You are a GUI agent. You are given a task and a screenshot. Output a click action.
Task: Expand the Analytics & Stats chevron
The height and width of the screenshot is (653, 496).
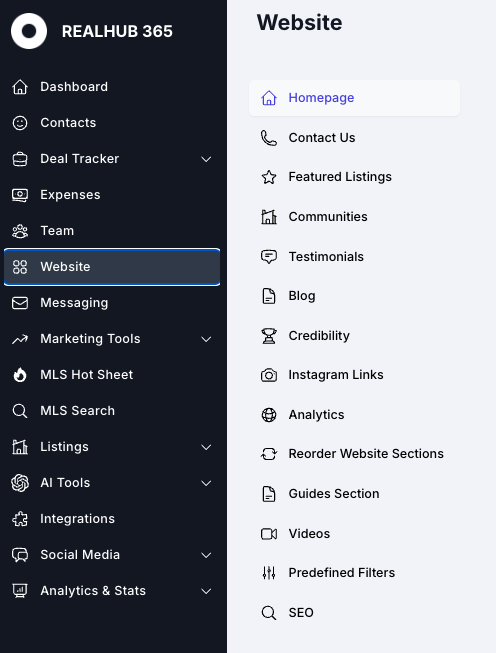206,591
